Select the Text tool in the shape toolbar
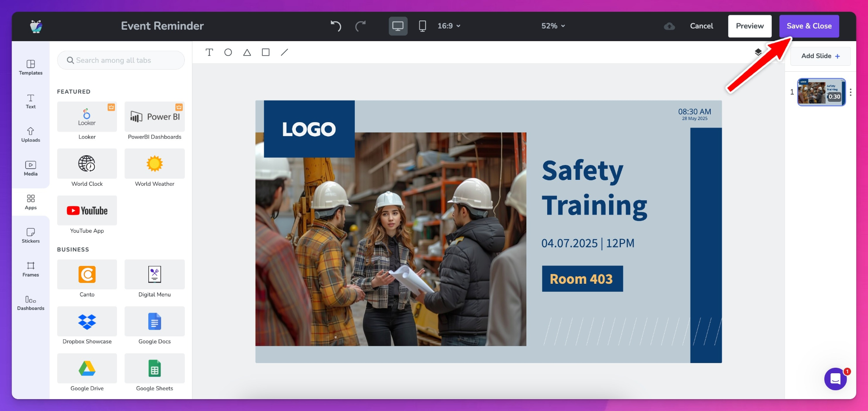Screen dimensions: 868x411 pyautogui.click(x=209, y=52)
